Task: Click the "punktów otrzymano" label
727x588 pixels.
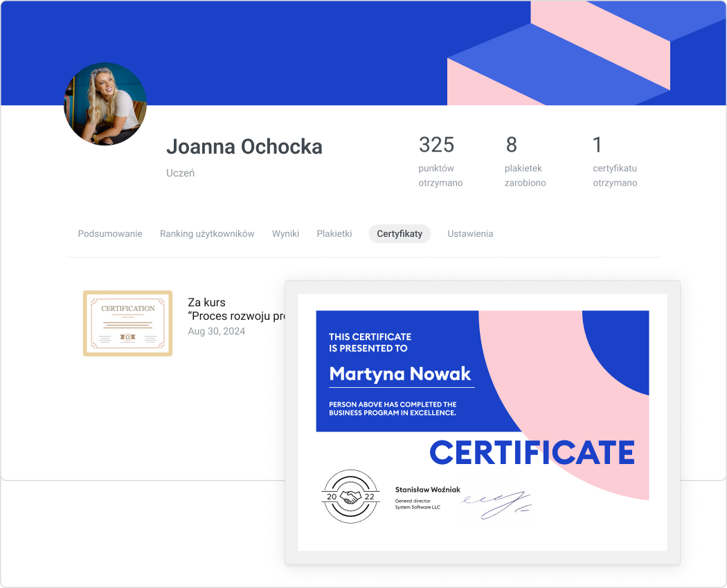Action: (440, 175)
